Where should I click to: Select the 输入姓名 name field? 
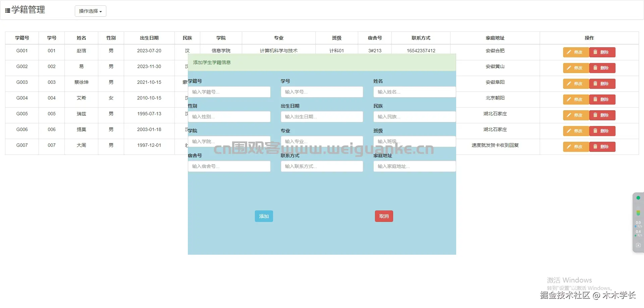tap(415, 92)
